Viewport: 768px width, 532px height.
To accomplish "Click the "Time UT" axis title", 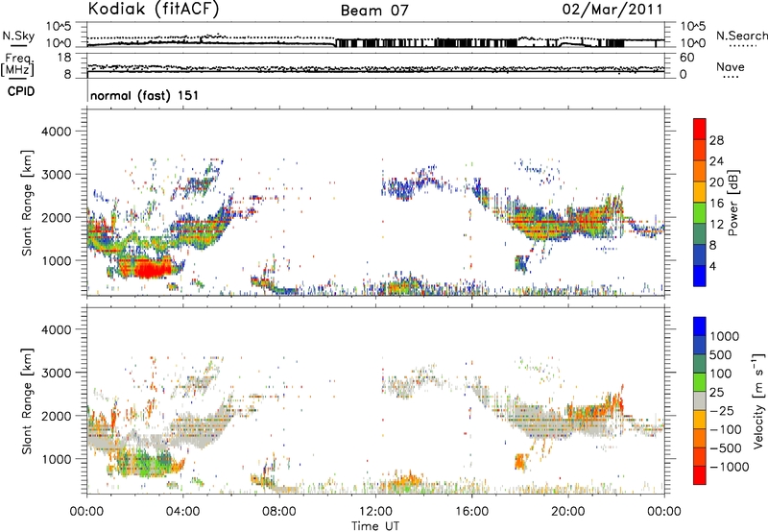I will (x=375, y=526).
